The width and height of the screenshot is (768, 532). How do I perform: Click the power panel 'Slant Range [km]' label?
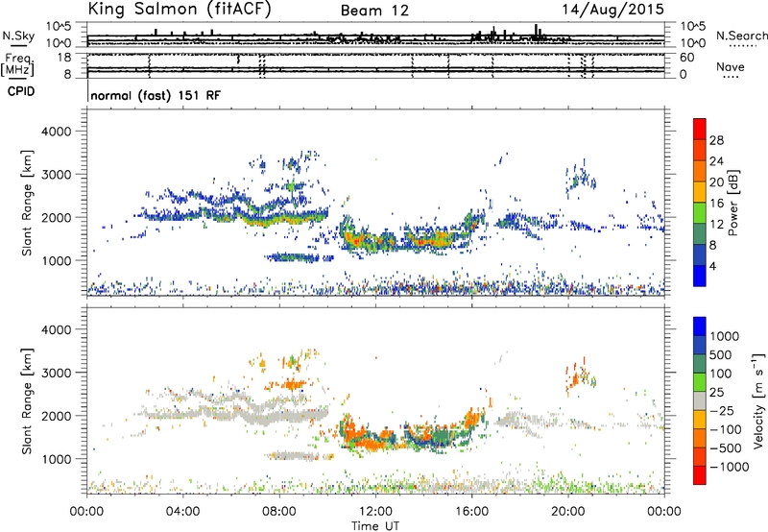[27, 203]
